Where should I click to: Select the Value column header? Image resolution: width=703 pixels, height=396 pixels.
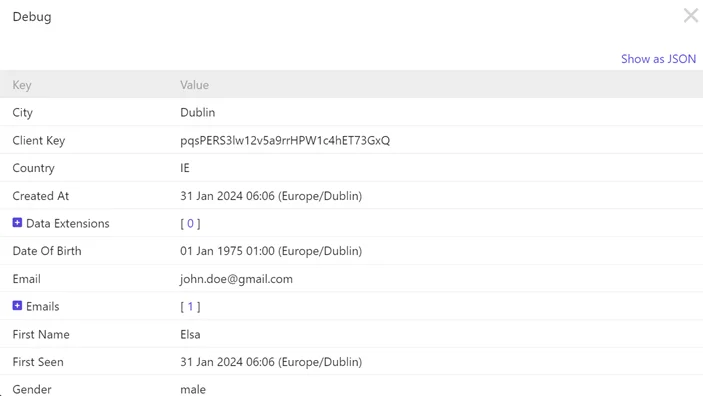click(195, 85)
